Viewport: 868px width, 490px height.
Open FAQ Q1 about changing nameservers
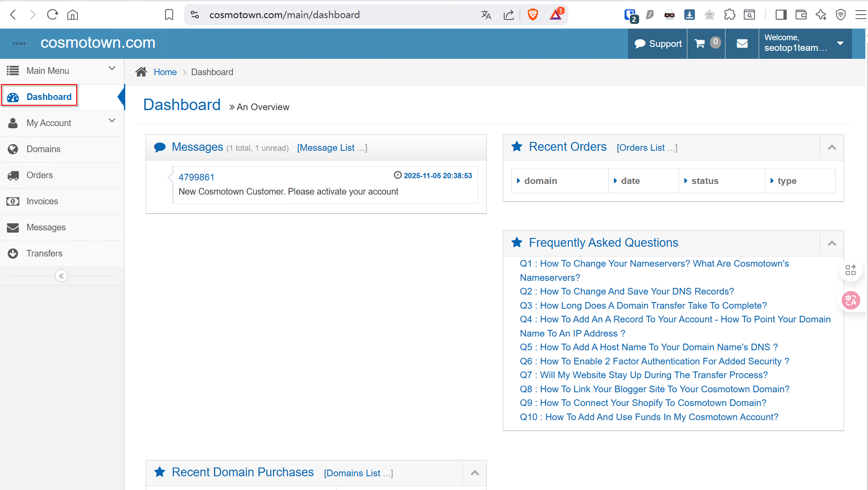pos(654,271)
